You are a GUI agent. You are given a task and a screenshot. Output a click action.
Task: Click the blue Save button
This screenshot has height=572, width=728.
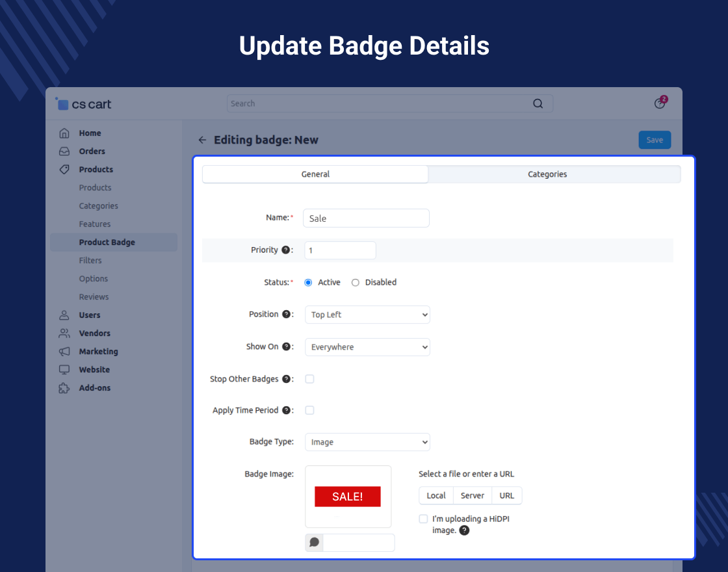point(655,140)
